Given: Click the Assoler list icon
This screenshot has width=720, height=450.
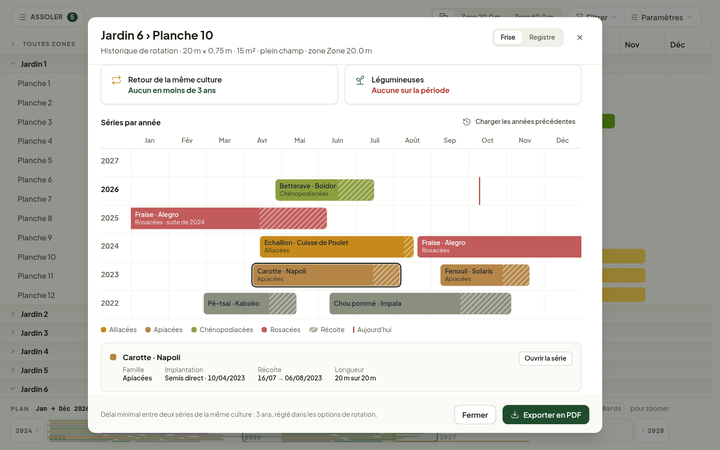Looking at the screenshot, I should (22, 17).
